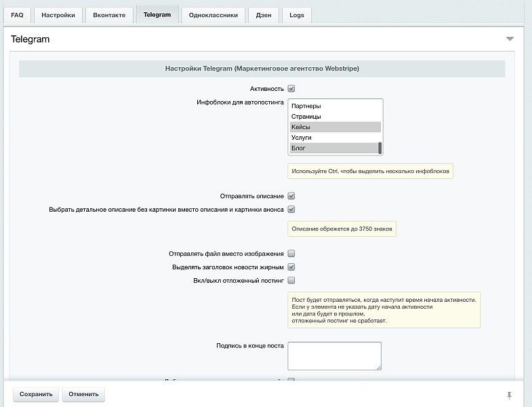The height and width of the screenshot is (407, 532).
Task: Open the Logs tab
Action: pyautogui.click(x=297, y=15)
